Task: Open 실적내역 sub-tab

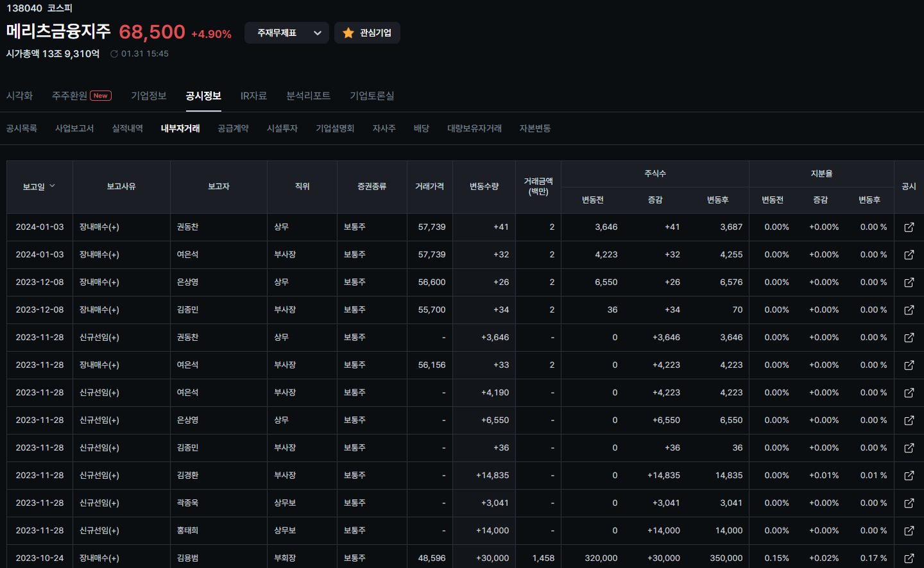Action: tap(128, 128)
